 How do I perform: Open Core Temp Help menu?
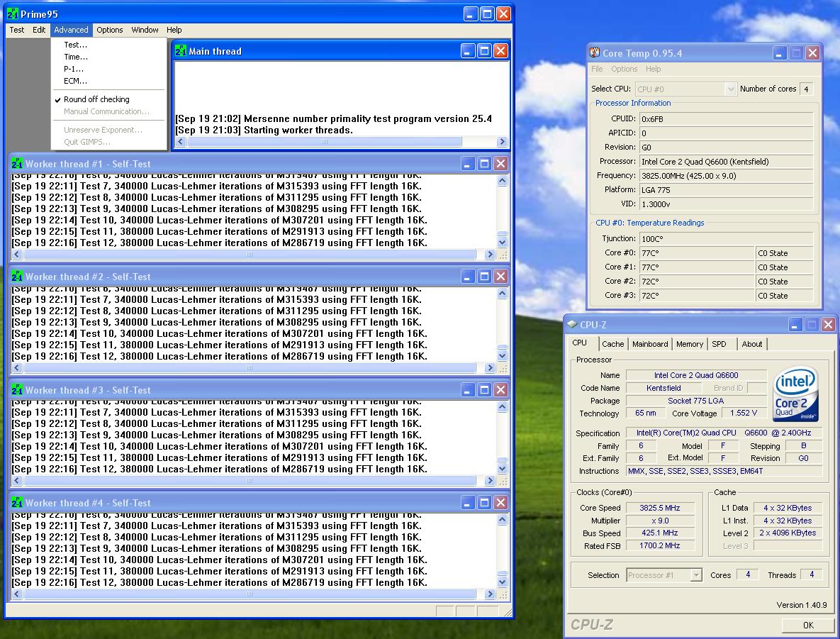click(653, 69)
